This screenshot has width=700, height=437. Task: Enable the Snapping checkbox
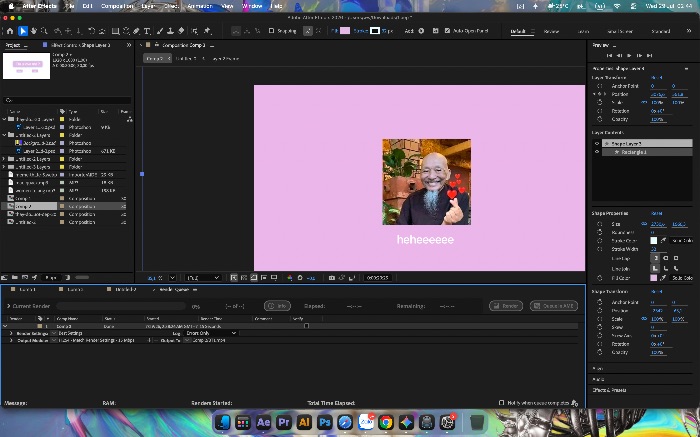[x=271, y=31]
